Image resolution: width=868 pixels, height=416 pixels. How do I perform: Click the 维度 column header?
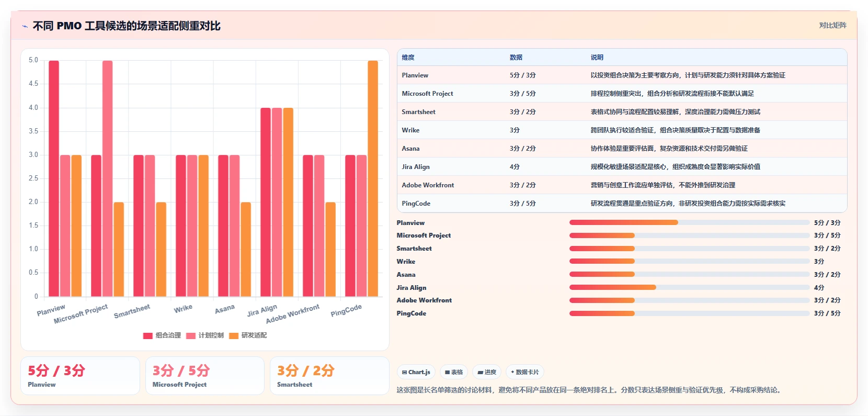point(408,58)
